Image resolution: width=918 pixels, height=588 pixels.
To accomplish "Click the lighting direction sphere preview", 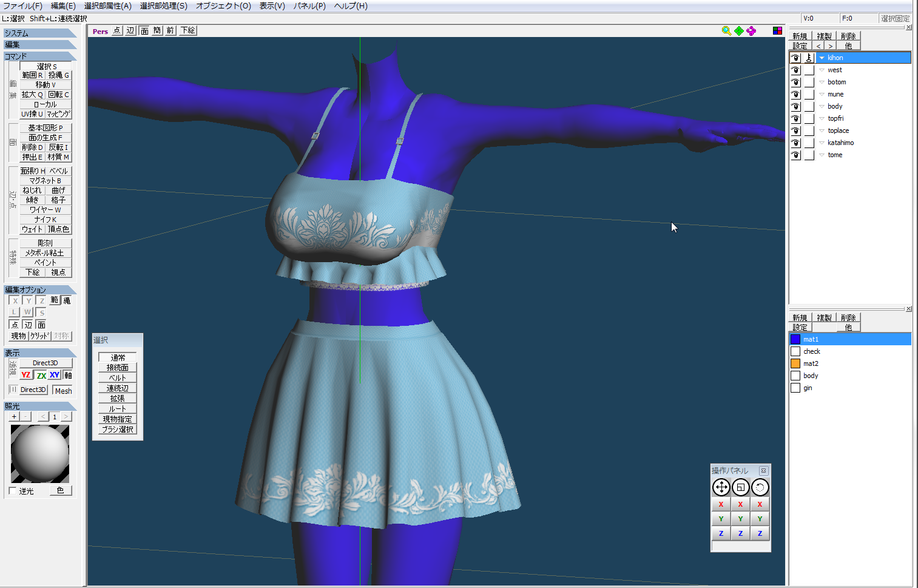I will pos(40,454).
